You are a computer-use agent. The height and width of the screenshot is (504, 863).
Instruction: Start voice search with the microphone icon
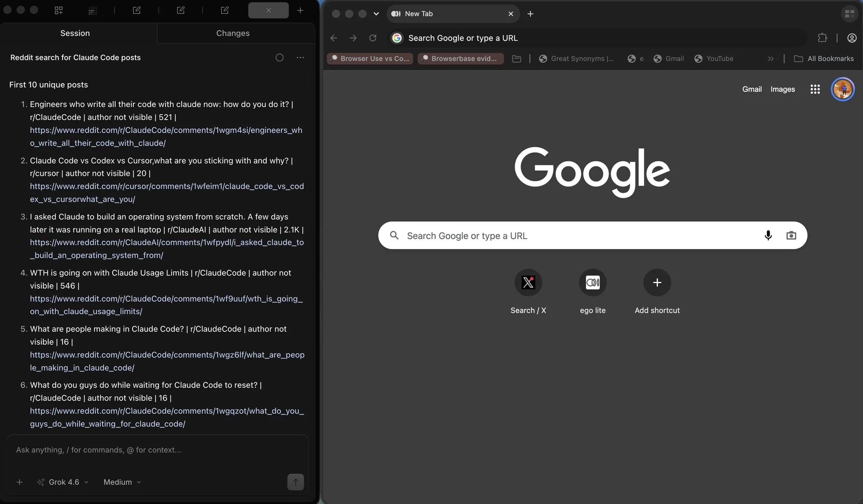tap(768, 235)
